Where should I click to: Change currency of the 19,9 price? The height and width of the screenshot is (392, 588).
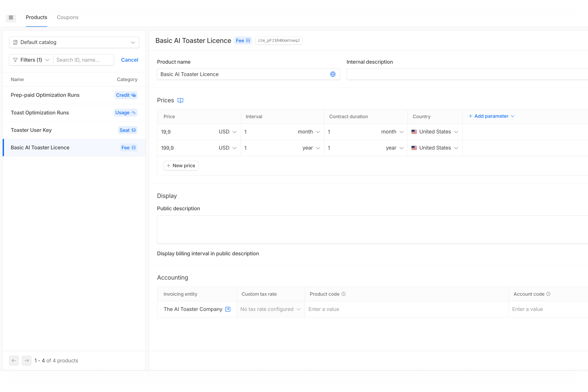[227, 132]
